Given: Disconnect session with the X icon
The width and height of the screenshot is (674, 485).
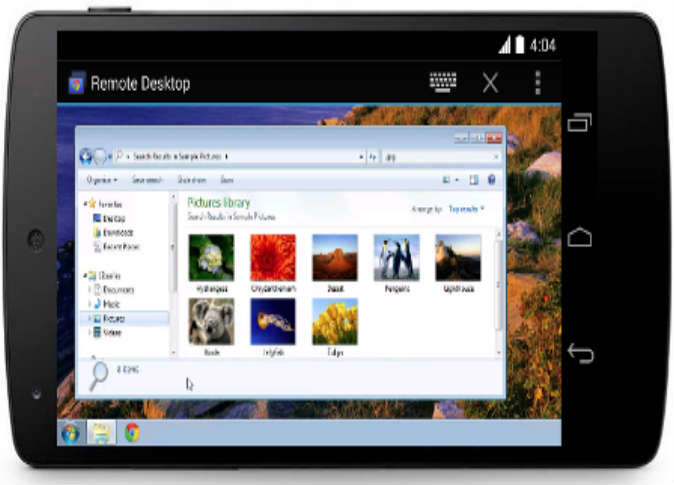Looking at the screenshot, I should 490,83.
